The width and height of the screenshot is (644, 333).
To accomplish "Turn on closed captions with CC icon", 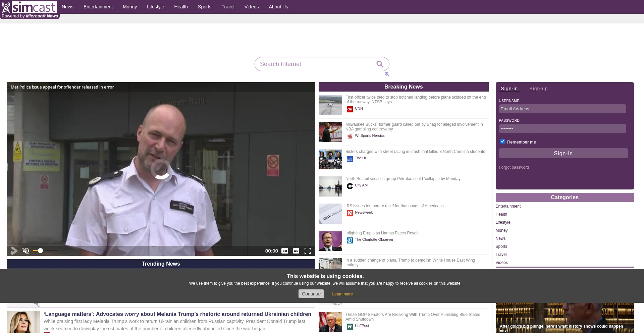I will click(x=296, y=251).
